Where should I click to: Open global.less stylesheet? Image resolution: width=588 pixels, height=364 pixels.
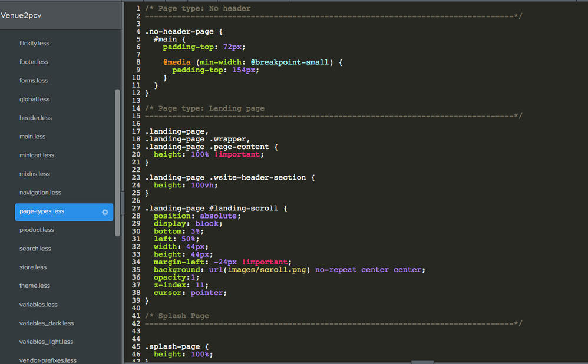click(34, 100)
